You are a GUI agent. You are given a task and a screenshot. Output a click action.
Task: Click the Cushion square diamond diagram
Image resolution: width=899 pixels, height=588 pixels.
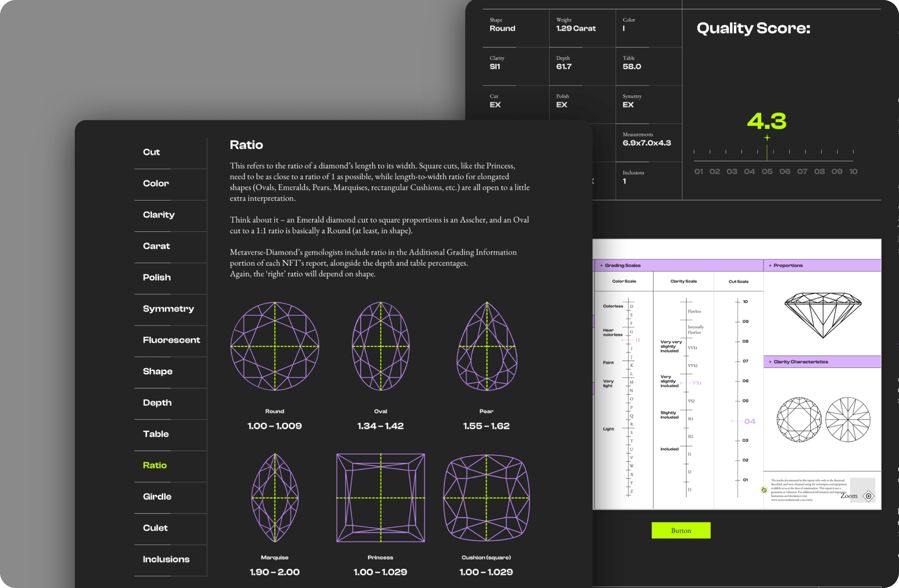coord(486,498)
